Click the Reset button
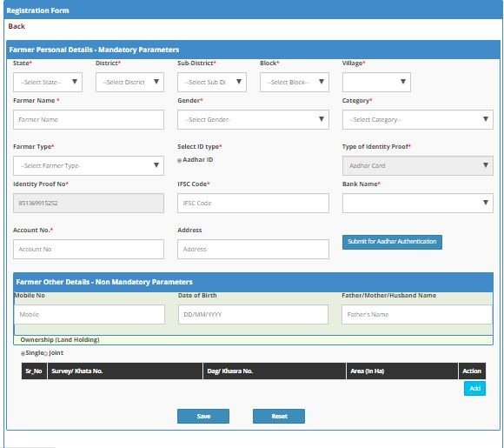This screenshot has height=448, width=504. click(279, 416)
